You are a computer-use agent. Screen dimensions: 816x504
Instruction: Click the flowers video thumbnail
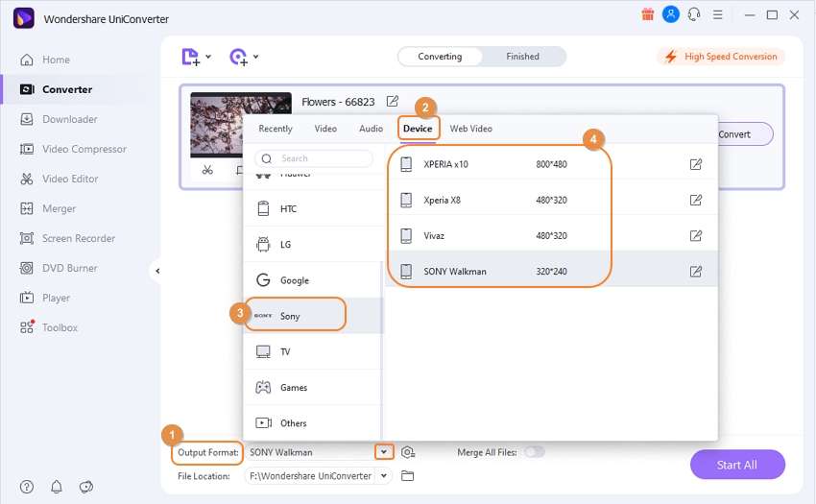(x=215, y=125)
